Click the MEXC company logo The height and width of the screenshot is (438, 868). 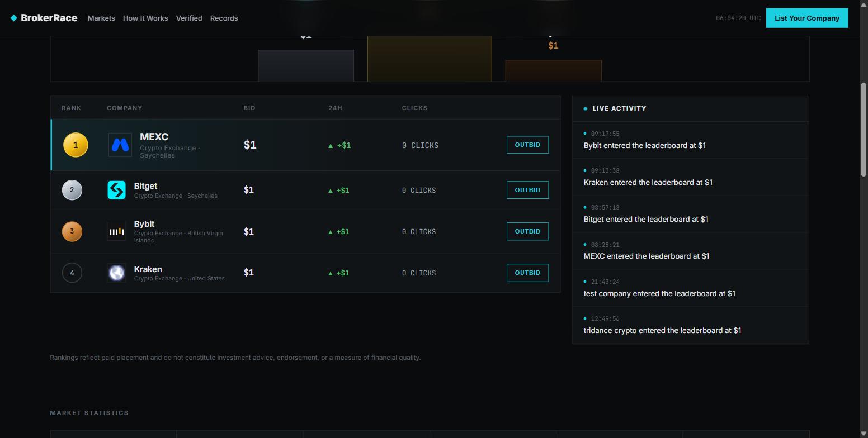pos(120,145)
